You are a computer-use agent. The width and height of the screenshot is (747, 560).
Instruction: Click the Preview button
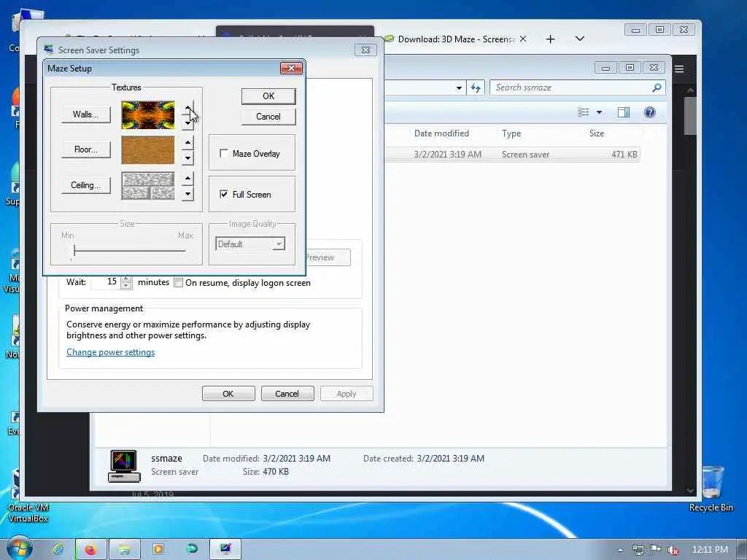pos(328,257)
